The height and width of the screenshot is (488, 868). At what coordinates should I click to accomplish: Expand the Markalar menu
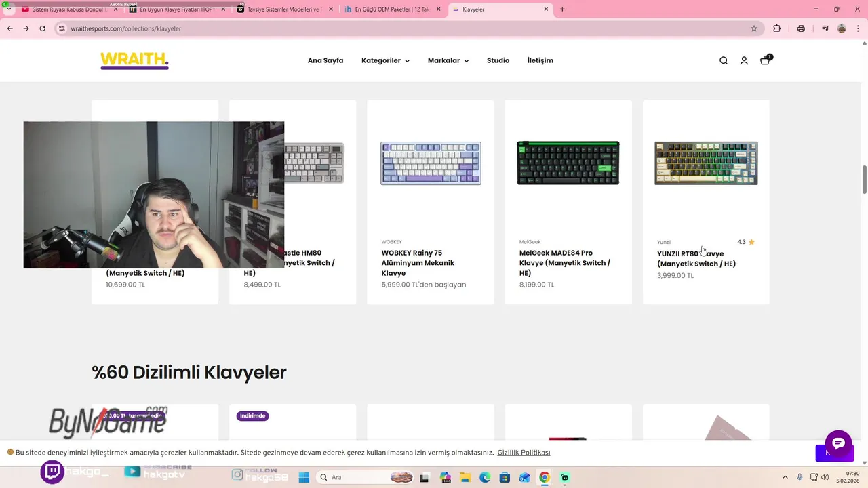coord(448,60)
